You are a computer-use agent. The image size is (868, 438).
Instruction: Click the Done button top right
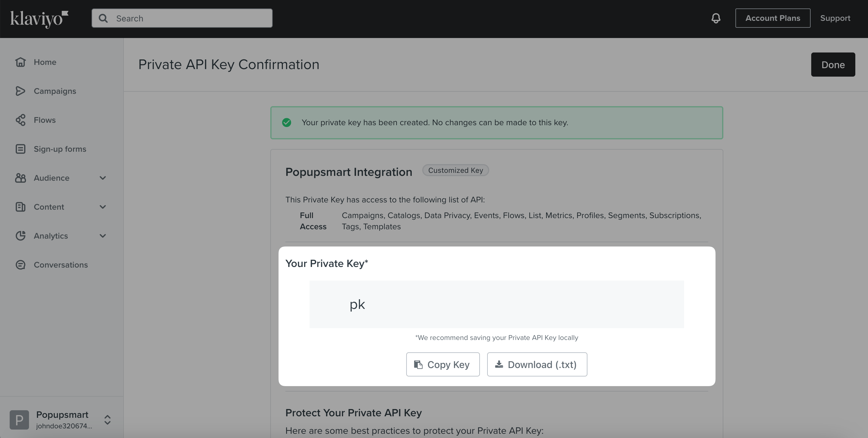pyautogui.click(x=833, y=64)
